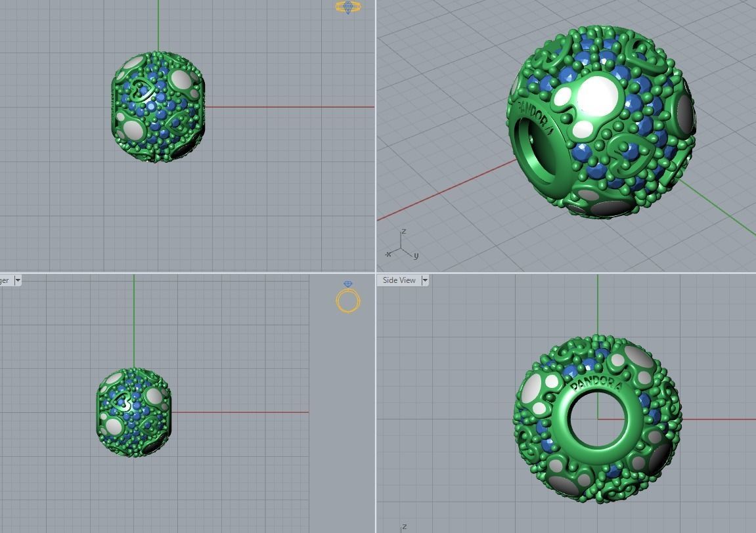Click the PANDORA engraving in perspective viewport

point(536,117)
